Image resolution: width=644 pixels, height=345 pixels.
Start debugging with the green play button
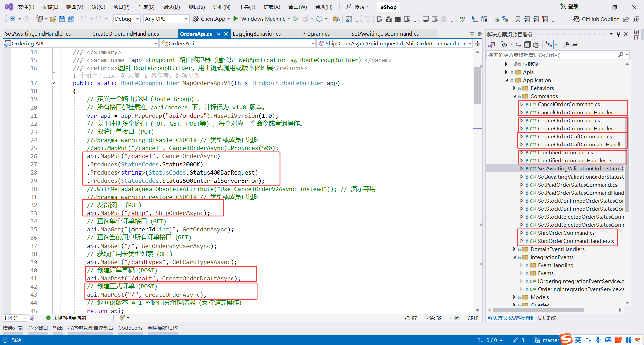click(236, 19)
